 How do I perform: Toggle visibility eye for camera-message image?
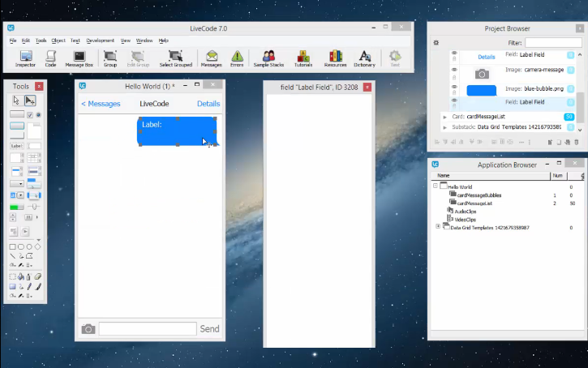point(453,71)
